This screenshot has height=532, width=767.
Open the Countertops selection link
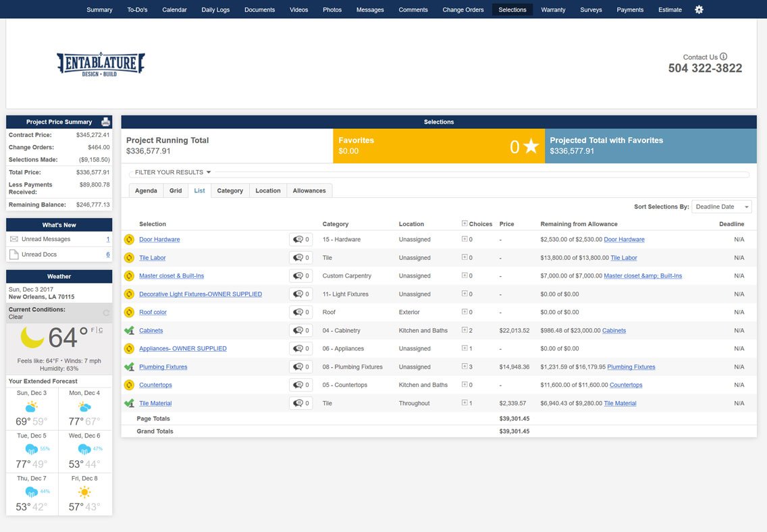pyautogui.click(x=155, y=385)
